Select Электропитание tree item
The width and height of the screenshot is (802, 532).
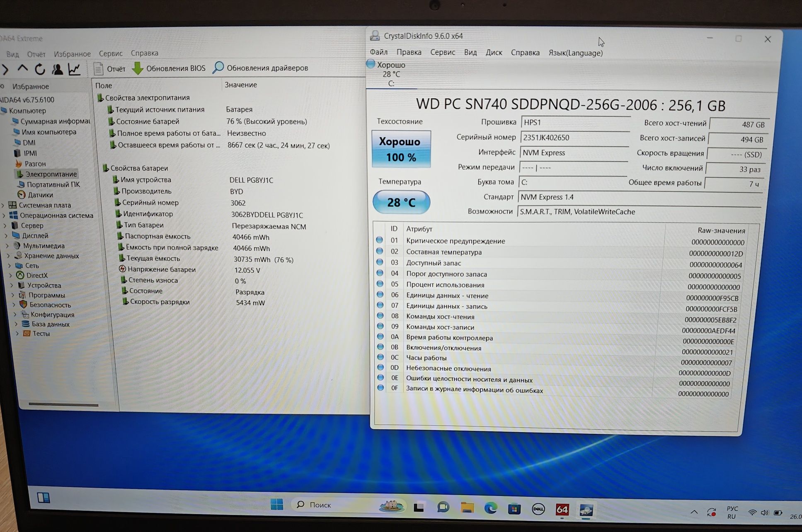click(47, 174)
